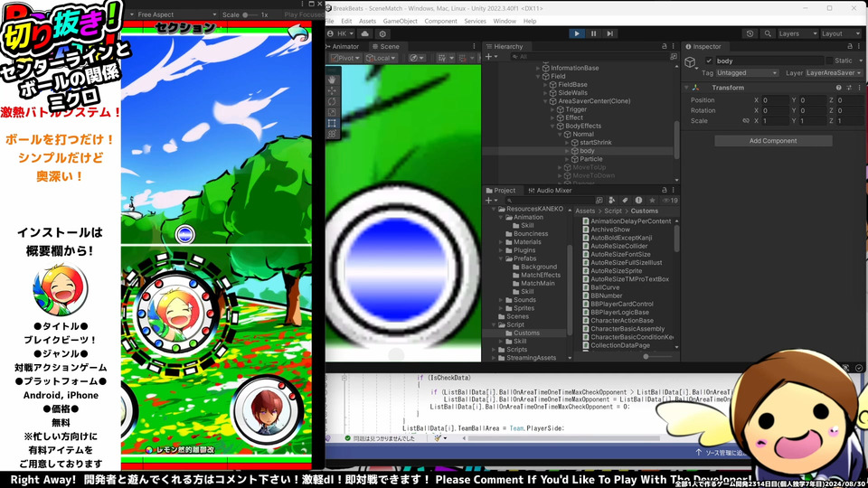This screenshot has height=488, width=868.
Task: Open the Component menu
Action: click(440, 21)
